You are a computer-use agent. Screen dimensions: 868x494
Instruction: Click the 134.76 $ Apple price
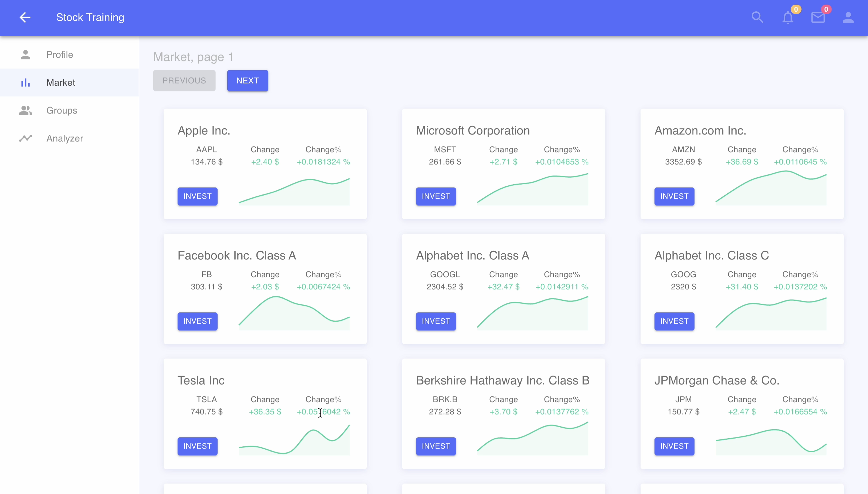coord(207,162)
